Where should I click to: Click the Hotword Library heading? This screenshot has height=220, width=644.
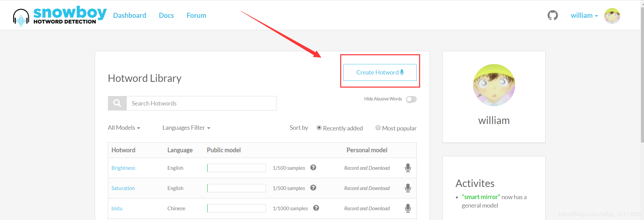pos(145,78)
